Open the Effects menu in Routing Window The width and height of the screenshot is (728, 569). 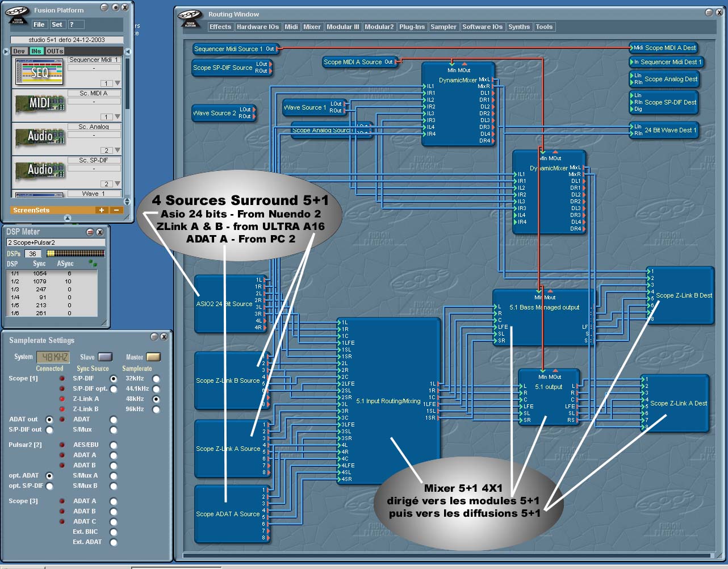220,27
